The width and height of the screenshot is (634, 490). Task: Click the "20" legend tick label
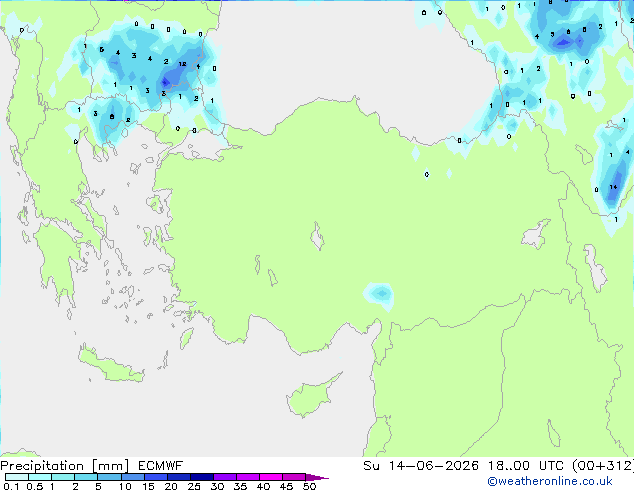[171, 486]
